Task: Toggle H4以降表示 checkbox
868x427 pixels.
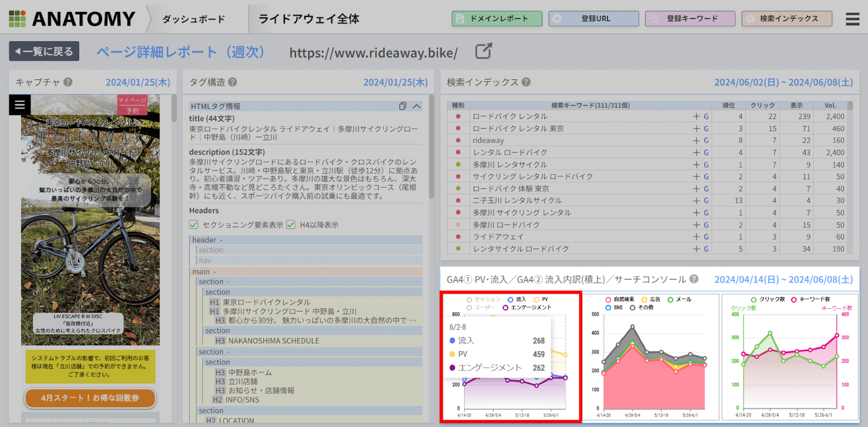Action: [x=291, y=225]
